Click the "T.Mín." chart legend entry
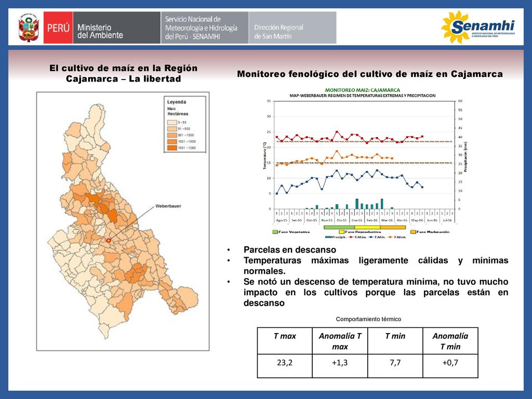Viewport: 532px width, 399px height. pyautogui.click(x=377, y=237)
